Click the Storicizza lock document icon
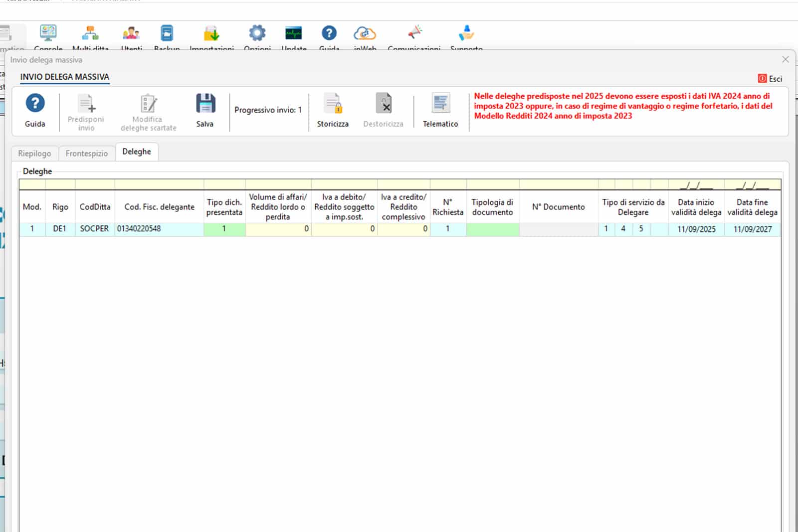Viewport: 798px width, 532px height. (x=333, y=104)
